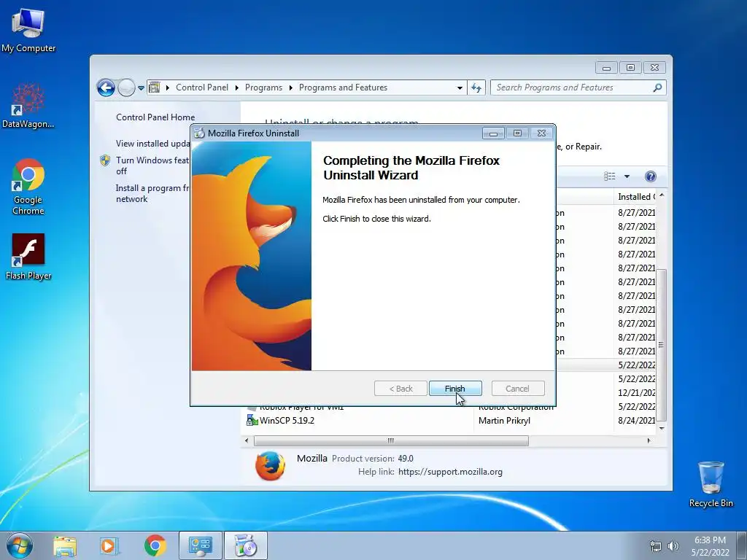This screenshot has height=560, width=747.
Task: Click Install a program from network link
Action: (152, 193)
